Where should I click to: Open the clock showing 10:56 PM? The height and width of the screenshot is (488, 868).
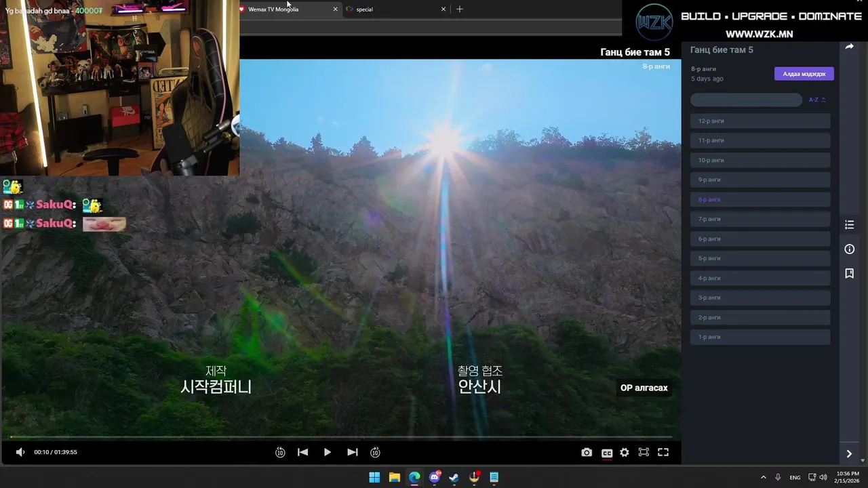pos(848,477)
